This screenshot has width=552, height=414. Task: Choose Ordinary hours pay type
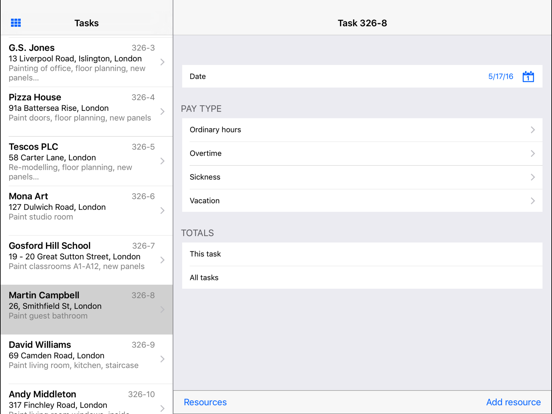point(362,130)
